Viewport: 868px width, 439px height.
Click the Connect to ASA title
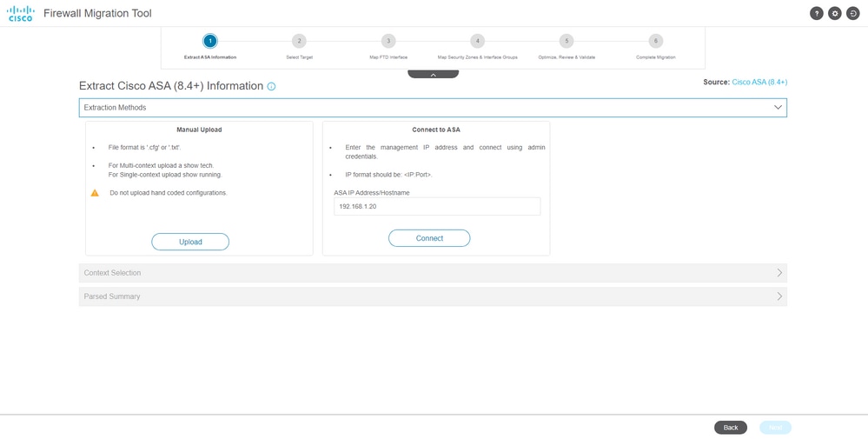[436, 130]
